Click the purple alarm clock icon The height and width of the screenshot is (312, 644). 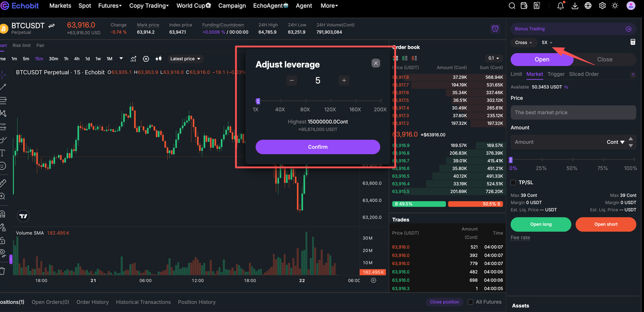click(495, 29)
